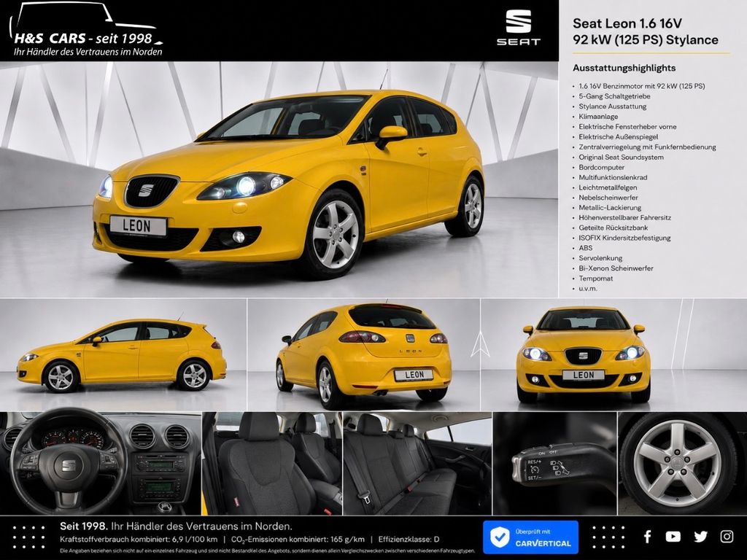The width and height of the screenshot is (747, 560).
Task: Click 'Elektrische Außenspiegel' entry
Action: coord(619,136)
